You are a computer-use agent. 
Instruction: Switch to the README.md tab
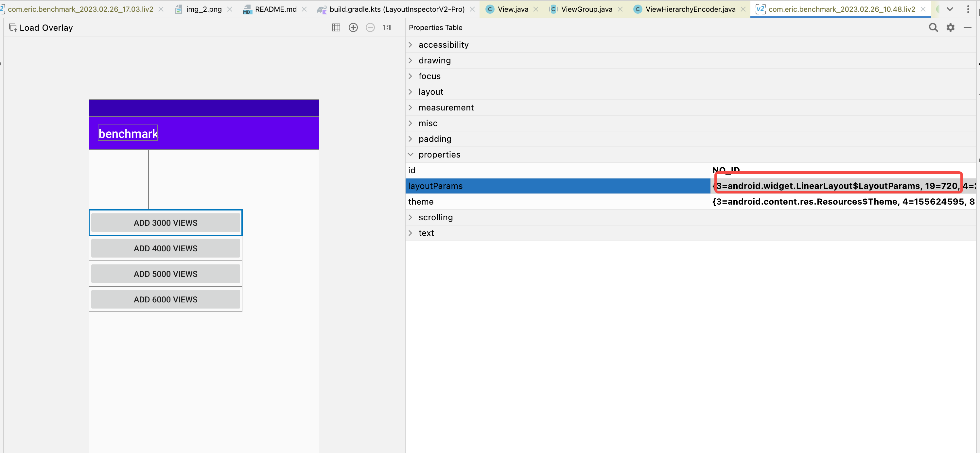pos(275,9)
